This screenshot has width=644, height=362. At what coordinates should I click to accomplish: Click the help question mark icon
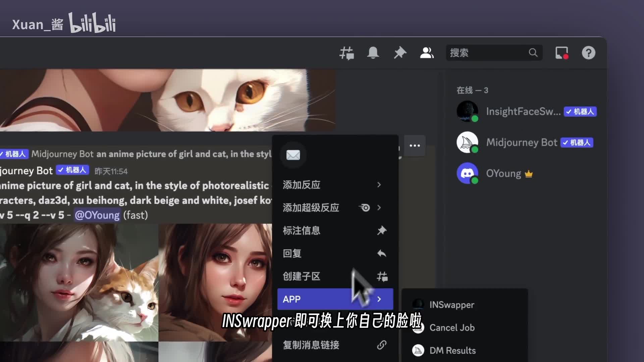pyautogui.click(x=588, y=53)
